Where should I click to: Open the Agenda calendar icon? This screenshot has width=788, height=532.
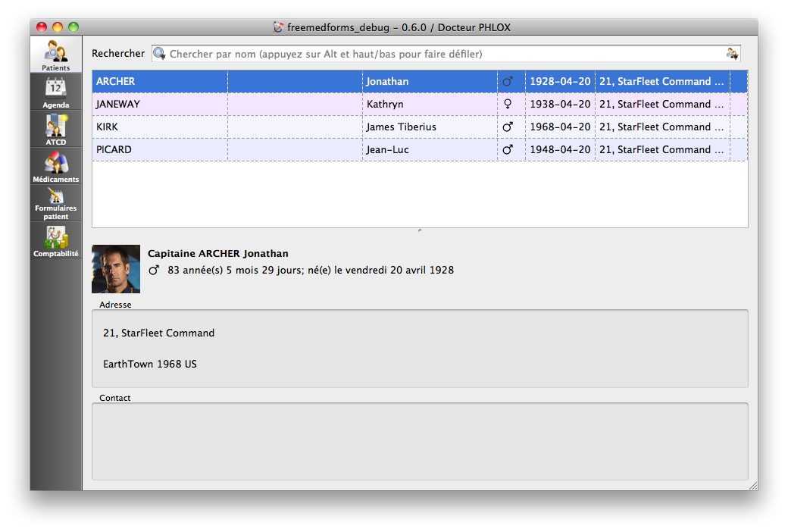(x=56, y=91)
